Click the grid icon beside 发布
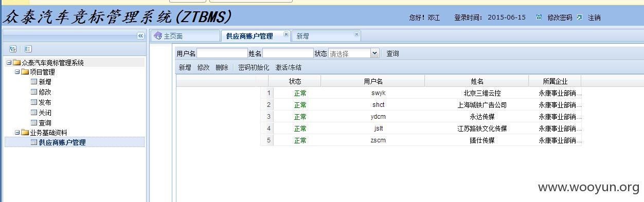 click(x=34, y=102)
